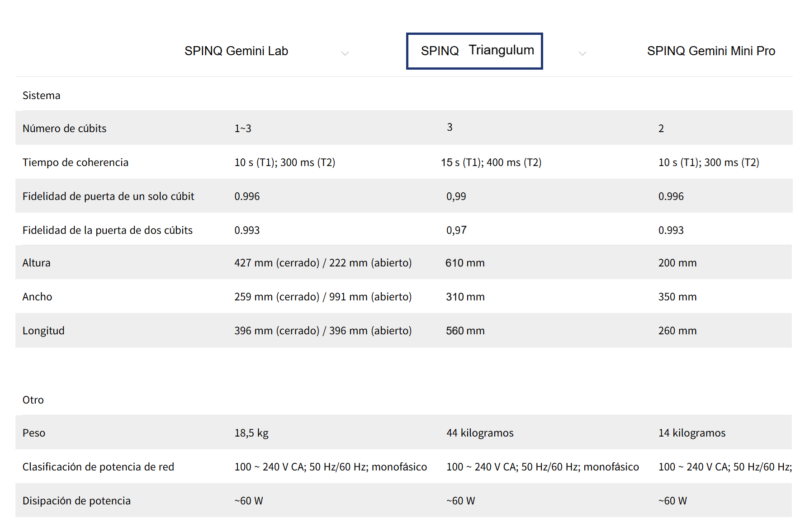Screen dimensions: 805x532
Task: Select Fidelidad de la puerta de dos cúbits
Action: pos(108,230)
